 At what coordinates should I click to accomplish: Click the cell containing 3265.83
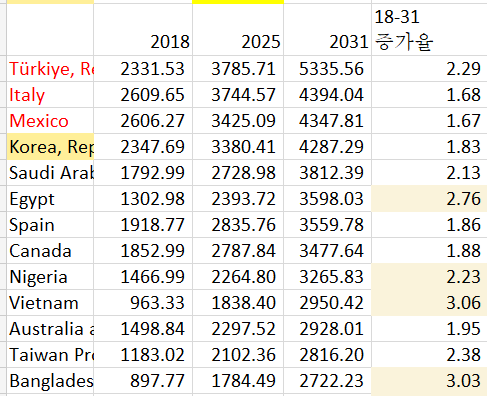tap(327, 277)
